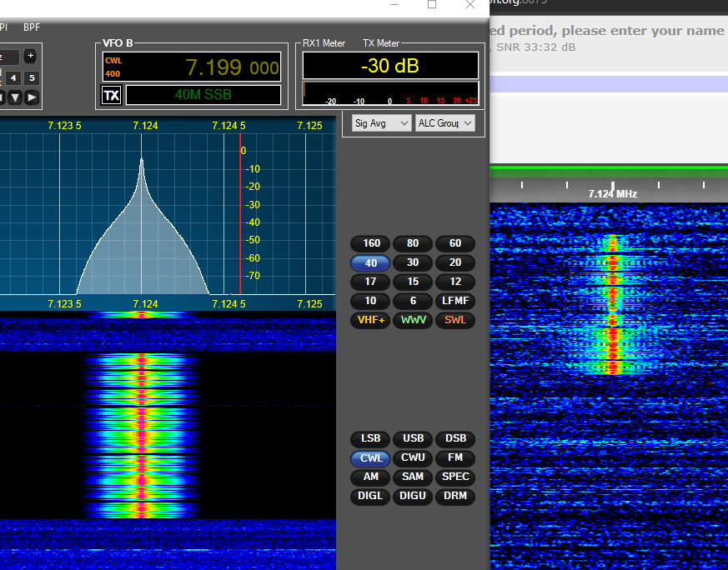728x570 pixels.
Task: Select the 20 meter band
Action: tap(455, 262)
